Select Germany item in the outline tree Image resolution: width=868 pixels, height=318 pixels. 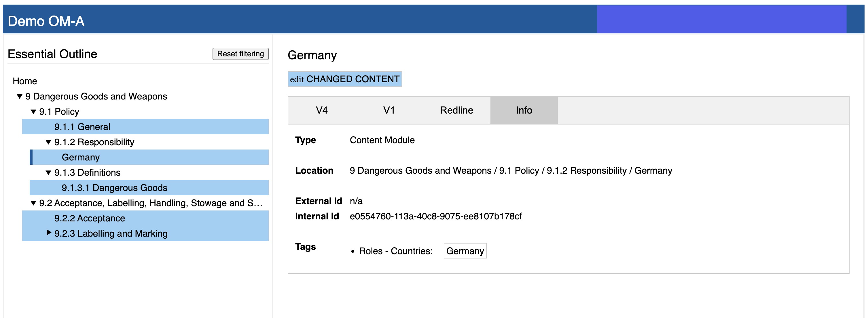81,158
